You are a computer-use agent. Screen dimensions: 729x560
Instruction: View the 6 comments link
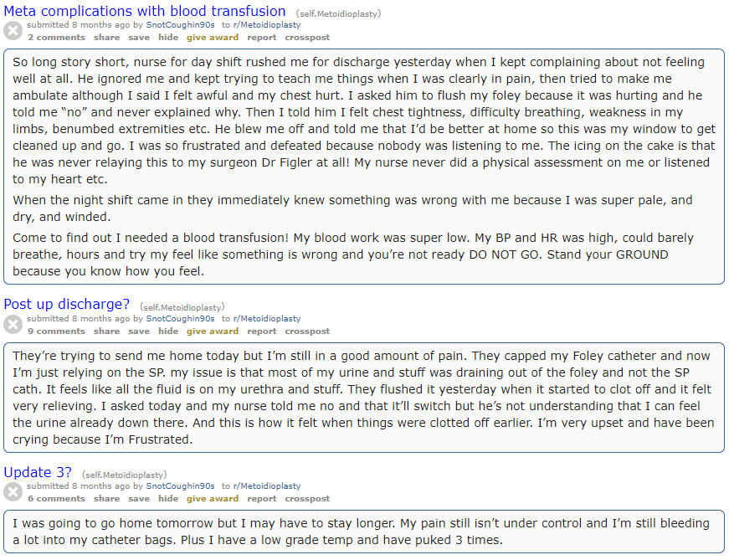click(56, 499)
